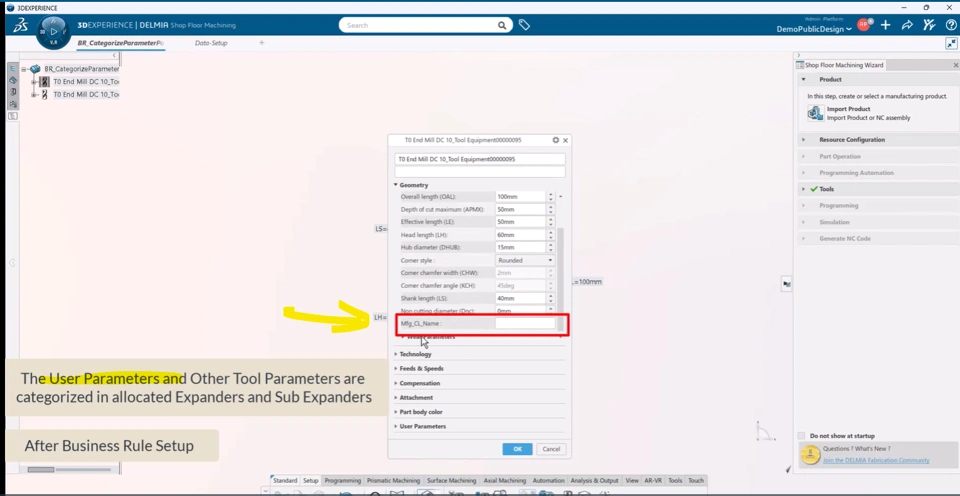Image resolution: width=960 pixels, height=496 pixels.
Task: Close the Shop Floor Machining Wizard panel
Action: tap(956, 65)
